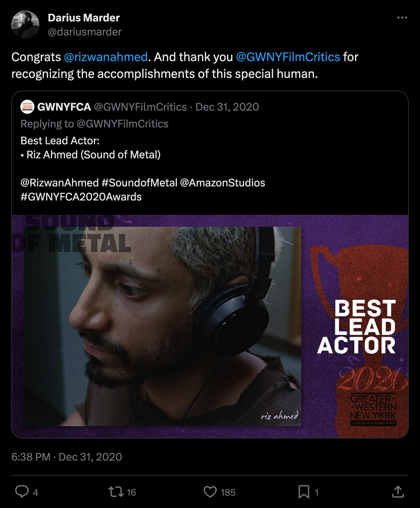Click GWNYFCA name in quoted tweet
Image resolution: width=420 pixels, height=508 pixels.
64,107
